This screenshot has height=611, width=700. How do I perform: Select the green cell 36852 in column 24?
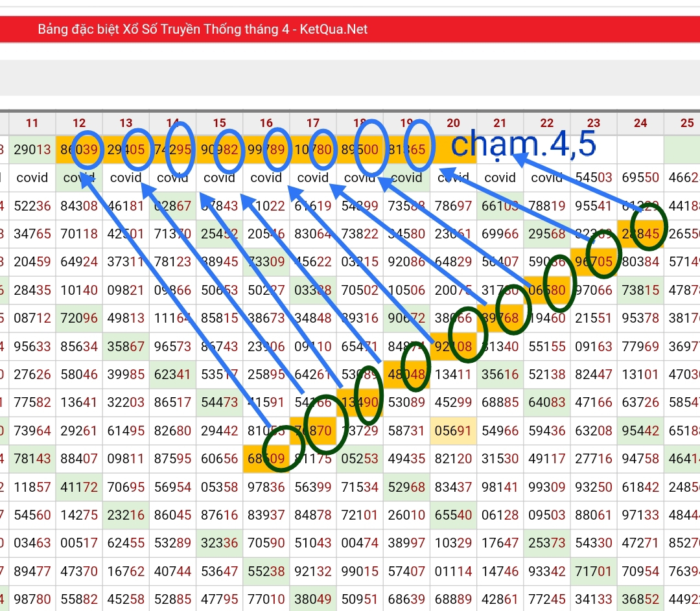(640, 599)
